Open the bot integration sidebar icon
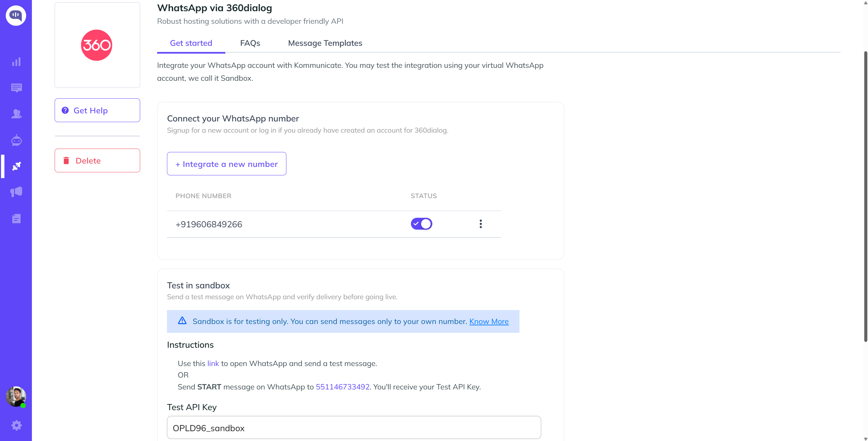Image resolution: width=868 pixels, height=441 pixels. point(16,140)
